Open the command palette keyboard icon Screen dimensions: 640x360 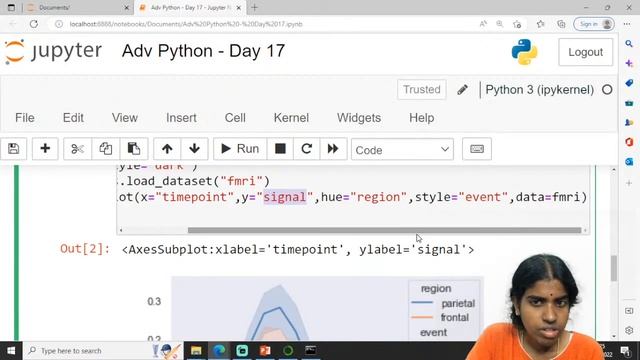pos(477,149)
